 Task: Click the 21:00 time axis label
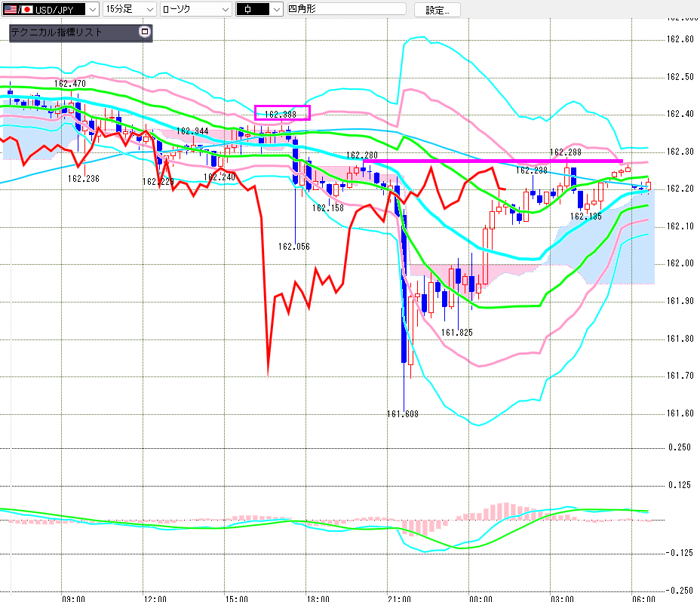(x=399, y=598)
